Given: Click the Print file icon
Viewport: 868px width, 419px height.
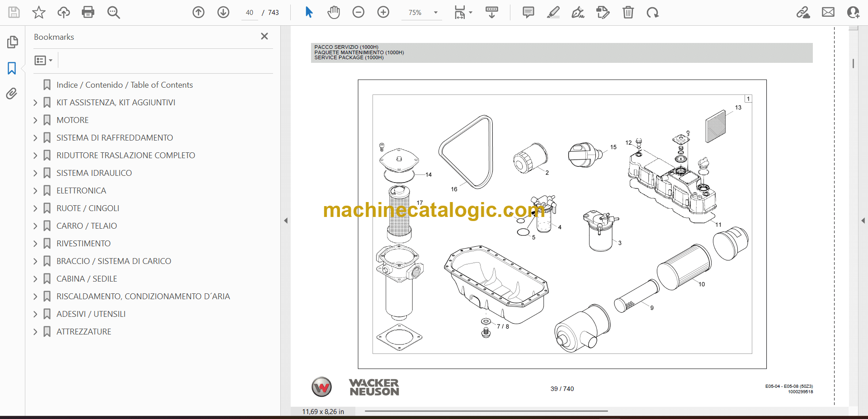Looking at the screenshot, I should coord(88,12).
